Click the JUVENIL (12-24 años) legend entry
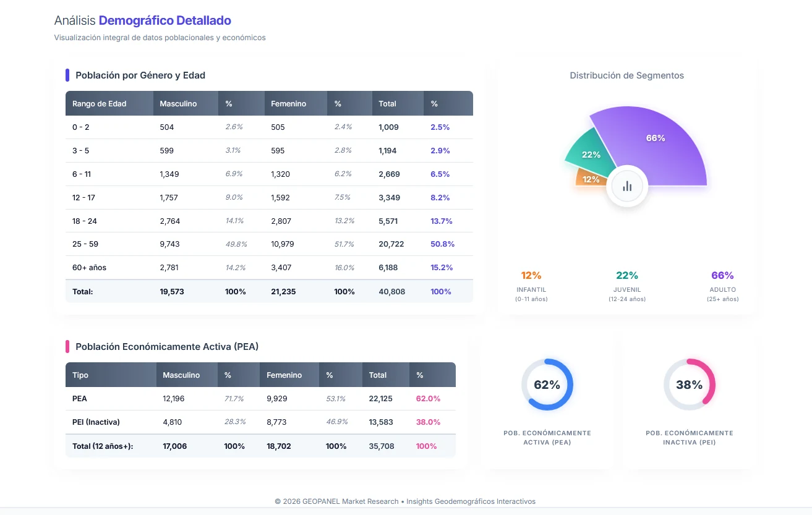Viewport: 812px width, 515px height. pyautogui.click(x=627, y=286)
